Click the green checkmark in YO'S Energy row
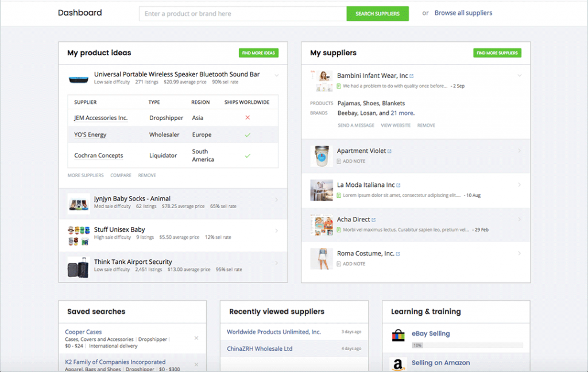Viewport: 588px width, 372px height. pyautogui.click(x=247, y=135)
